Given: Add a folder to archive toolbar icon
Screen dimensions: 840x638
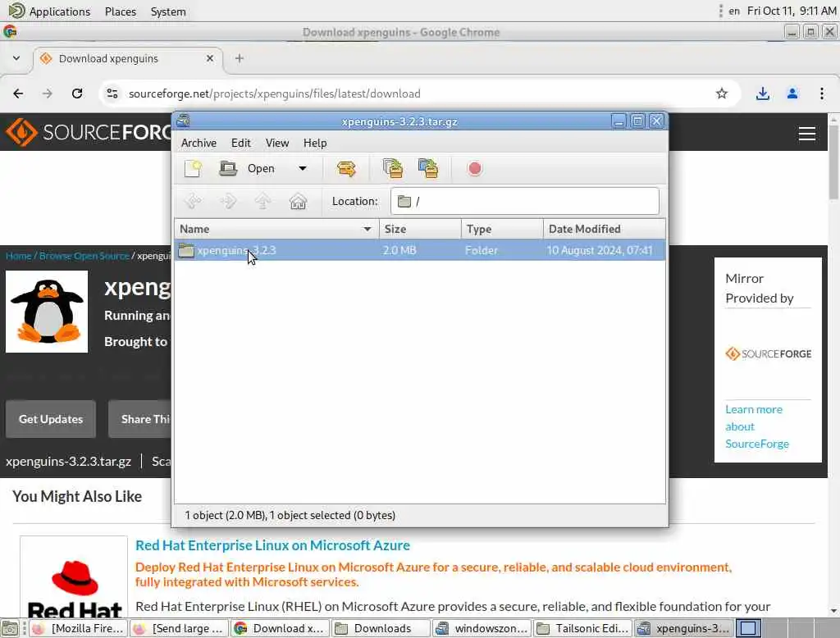Looking at the screenshot, I should tap(428, 169).
